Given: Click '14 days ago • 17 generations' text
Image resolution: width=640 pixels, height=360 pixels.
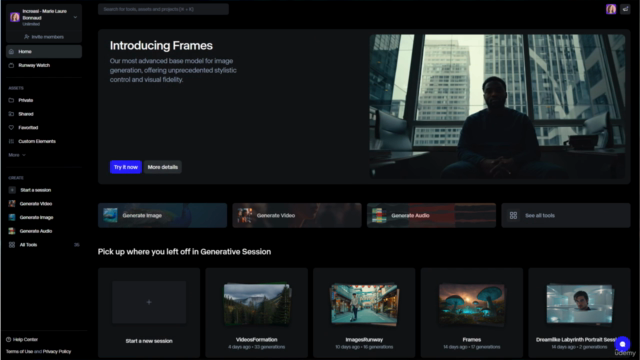Looking at the screenshot, I should (x=471, y=347).
